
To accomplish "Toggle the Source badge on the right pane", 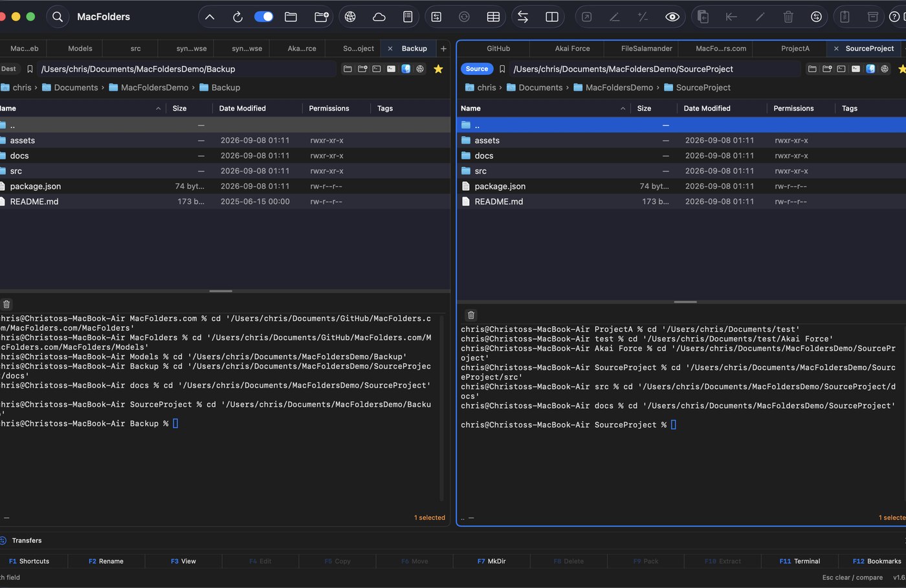I will [x=477, y=69].
